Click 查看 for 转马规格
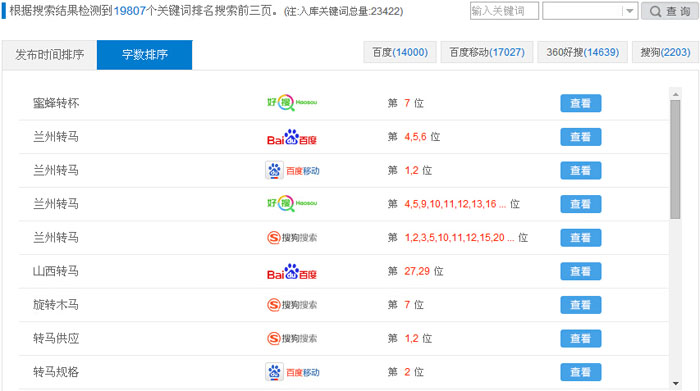700x391 pixels. click(x=581, y=372)
